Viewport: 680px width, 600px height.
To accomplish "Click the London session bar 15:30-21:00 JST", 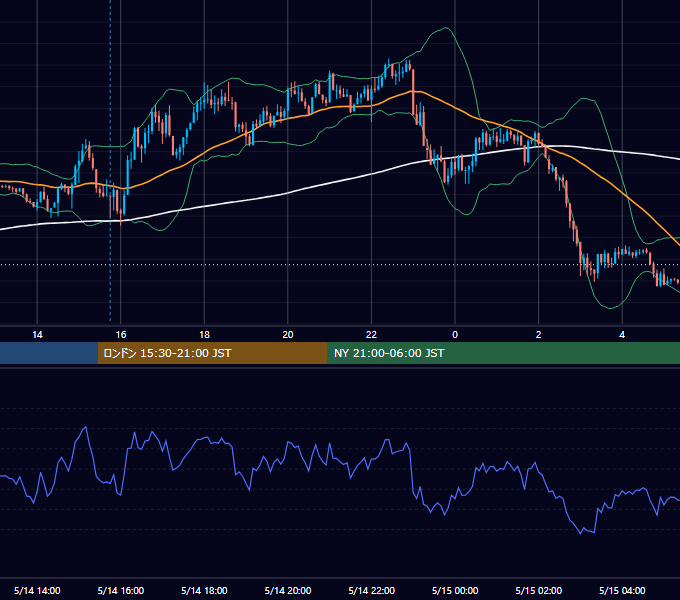I will pyautogui.click(x=212, y=353).
